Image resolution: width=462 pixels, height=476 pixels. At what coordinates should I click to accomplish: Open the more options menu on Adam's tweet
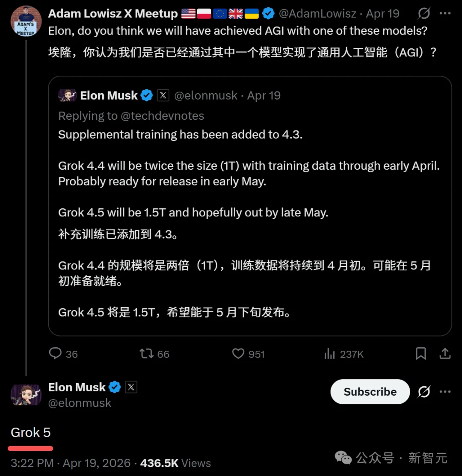point(446,14)
